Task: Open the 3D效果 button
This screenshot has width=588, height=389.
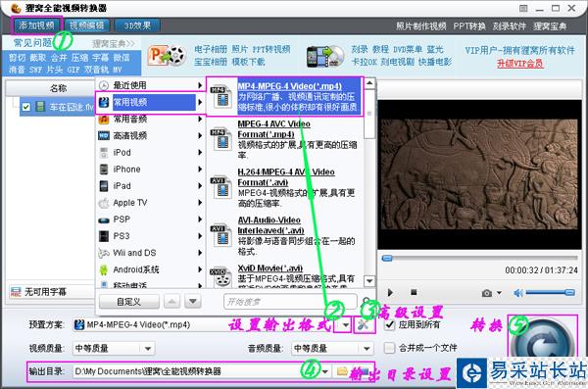Action: pyautogui.click(x=137, y=25)
